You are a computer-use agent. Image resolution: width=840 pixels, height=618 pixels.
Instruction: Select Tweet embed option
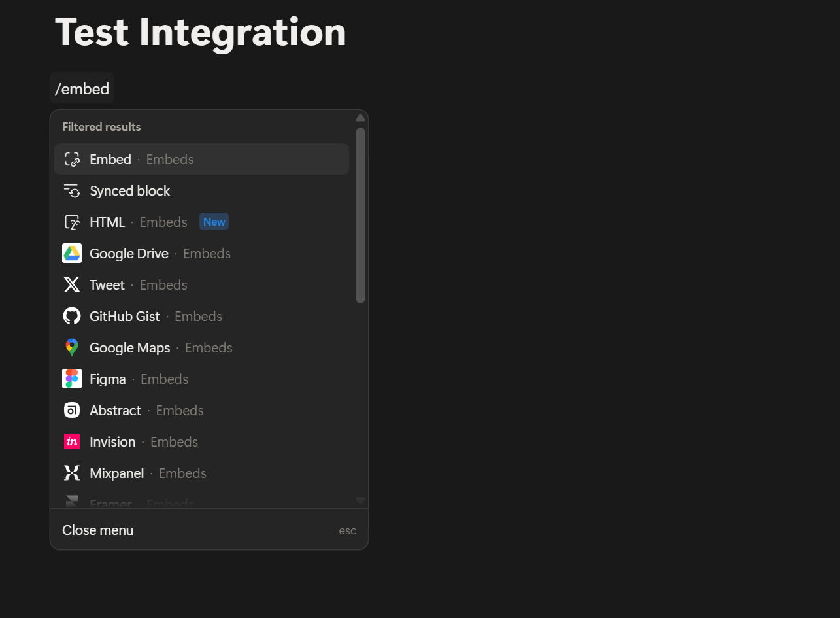click(202, 285)
